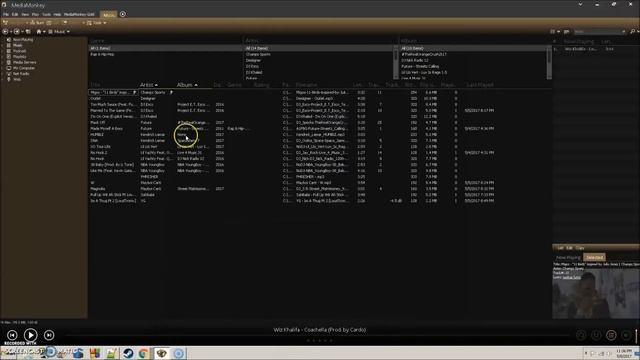Click into the search input field
The height and width of the screenshot is (360, 640).
pos(599,31)
